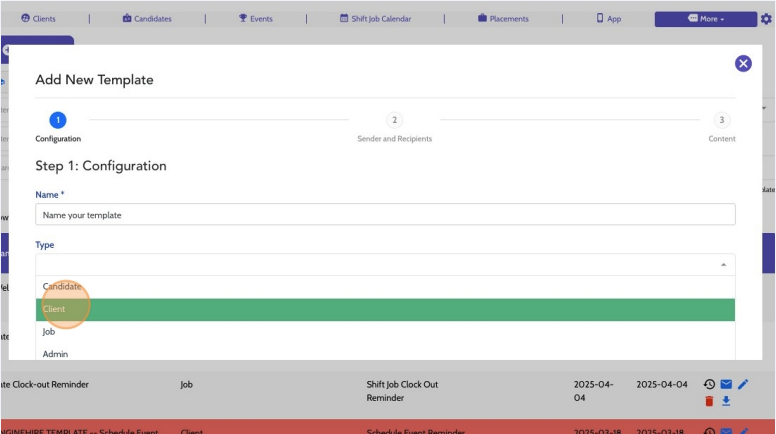Jump to step 2 Sender and Recipients
The image size is (776, 434).
click(394, 120)
